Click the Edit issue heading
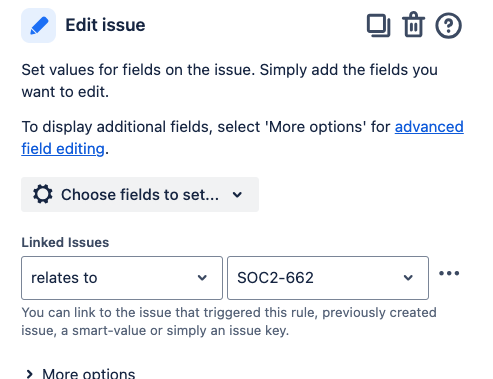This screenshot has height=379, width=493. pyautogui.click(x=105, y=25)
